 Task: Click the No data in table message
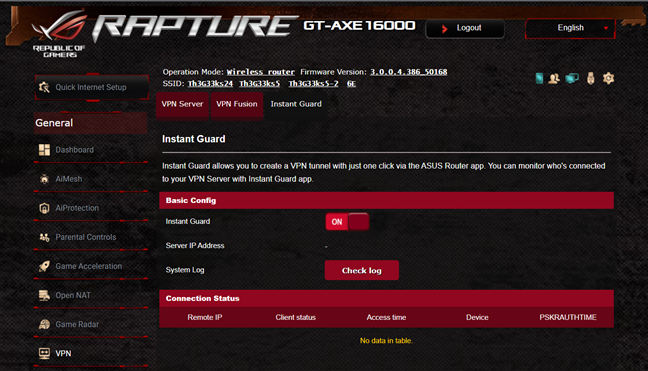[386, 341]
